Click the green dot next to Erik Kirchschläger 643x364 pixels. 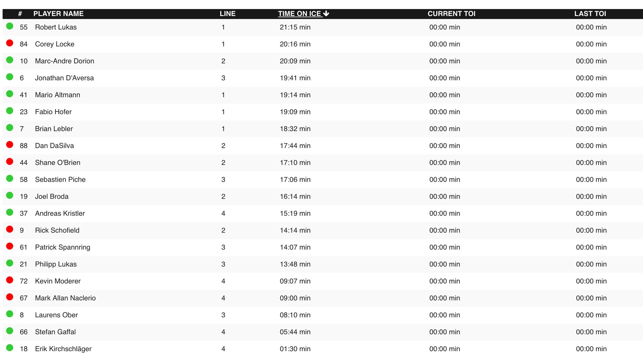pos(10,348)
